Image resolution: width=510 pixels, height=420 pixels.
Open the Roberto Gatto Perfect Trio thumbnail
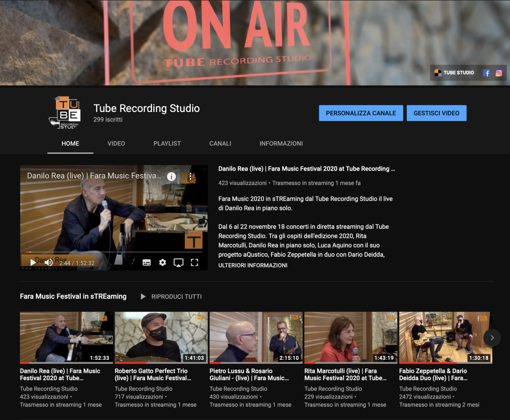click(x=161, y=337)
